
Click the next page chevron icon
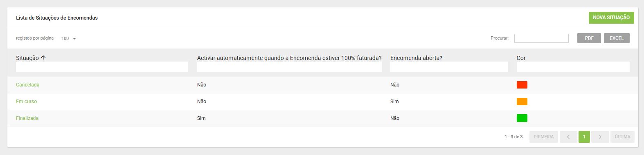click(x=600, y=137)
